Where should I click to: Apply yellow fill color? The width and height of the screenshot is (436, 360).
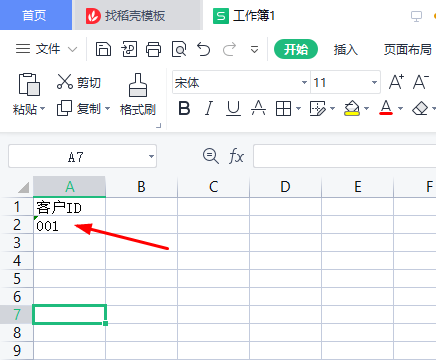352,109
